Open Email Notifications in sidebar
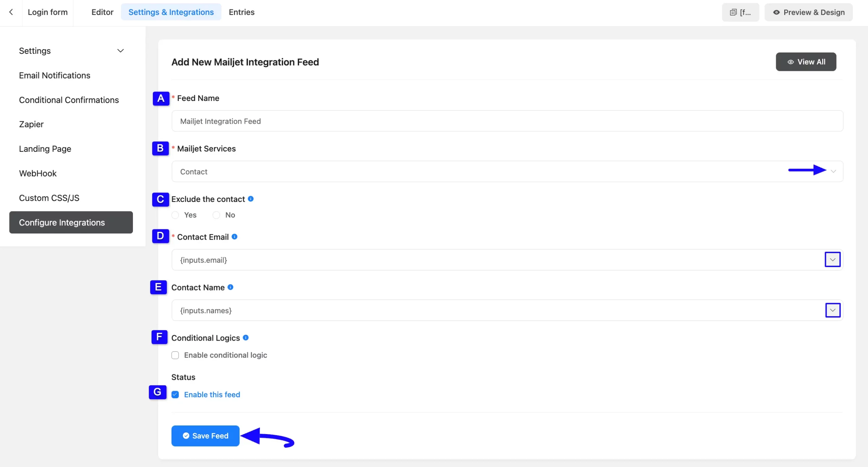The width and height of the screenshot is (868, 467). [55, 75]
